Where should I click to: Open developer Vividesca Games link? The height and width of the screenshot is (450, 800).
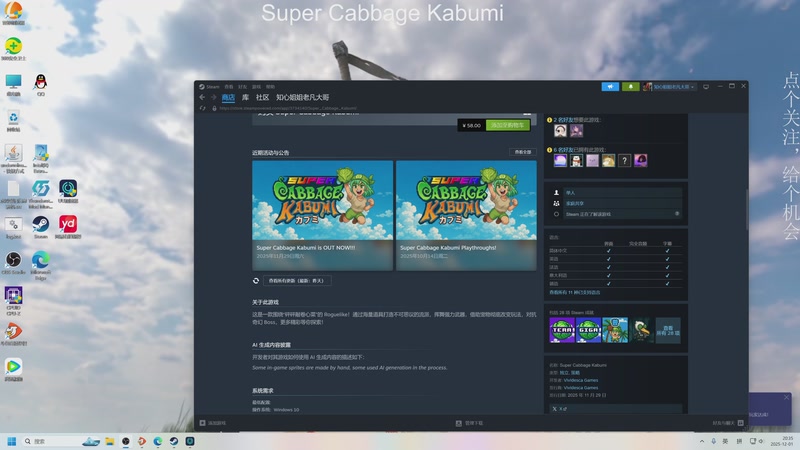(x=581, y=380)
